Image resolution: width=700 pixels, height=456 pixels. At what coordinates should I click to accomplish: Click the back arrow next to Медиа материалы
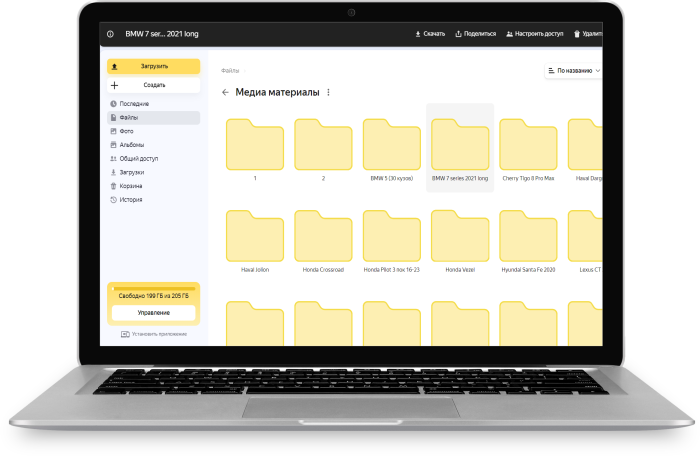point(225,92)
